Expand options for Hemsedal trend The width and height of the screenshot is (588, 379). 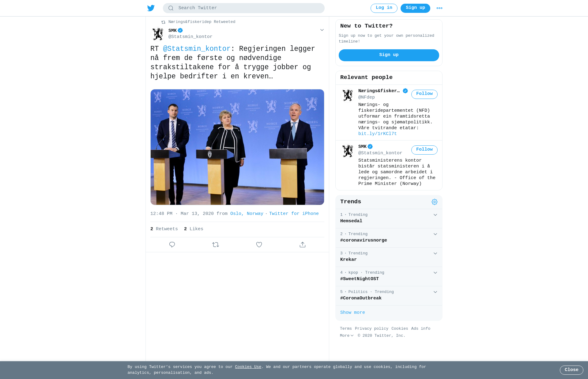(435, 215)
